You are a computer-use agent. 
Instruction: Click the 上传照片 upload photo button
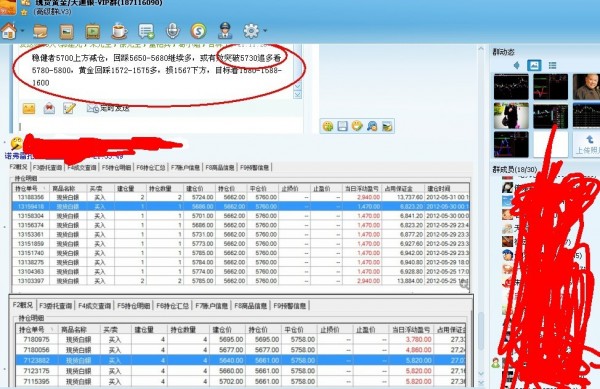[586, 145]
